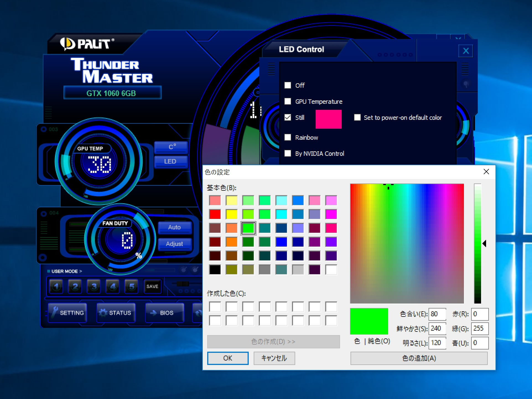Click the luminance slider arrow marker
Screen dimensions: 532x399
click(484, 243)
